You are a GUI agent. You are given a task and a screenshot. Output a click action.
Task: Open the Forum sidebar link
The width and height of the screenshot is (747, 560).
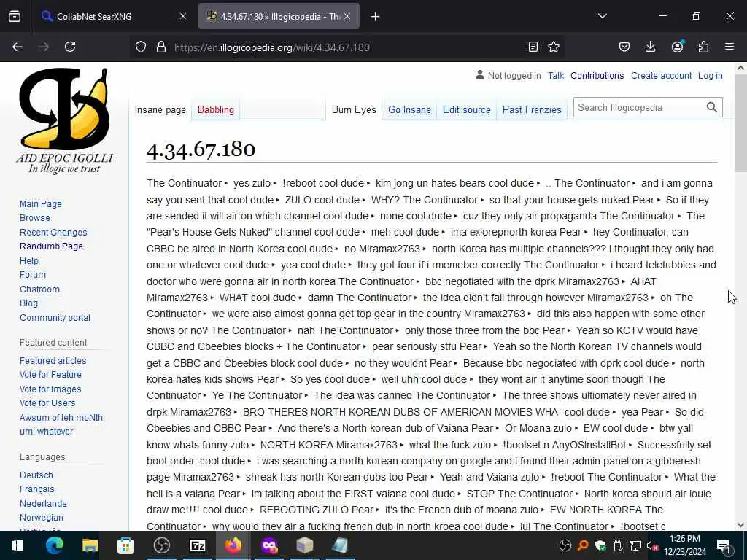(x=33, y=275)
